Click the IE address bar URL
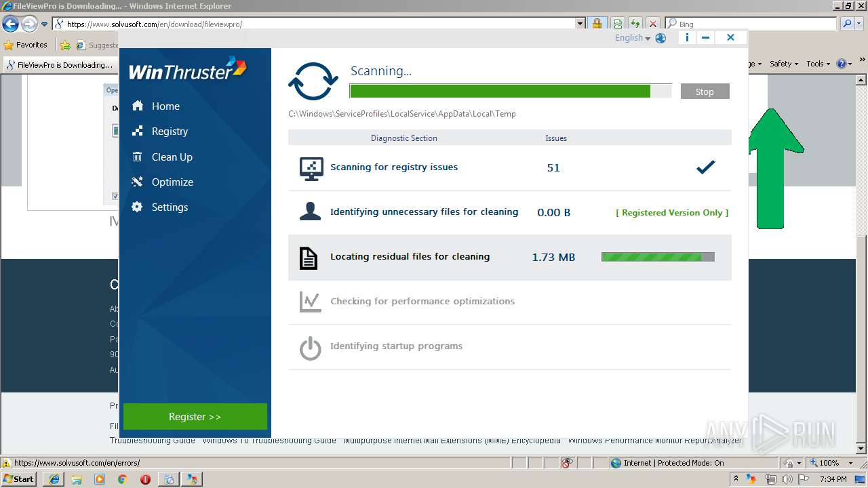 [x=154, y=24]
